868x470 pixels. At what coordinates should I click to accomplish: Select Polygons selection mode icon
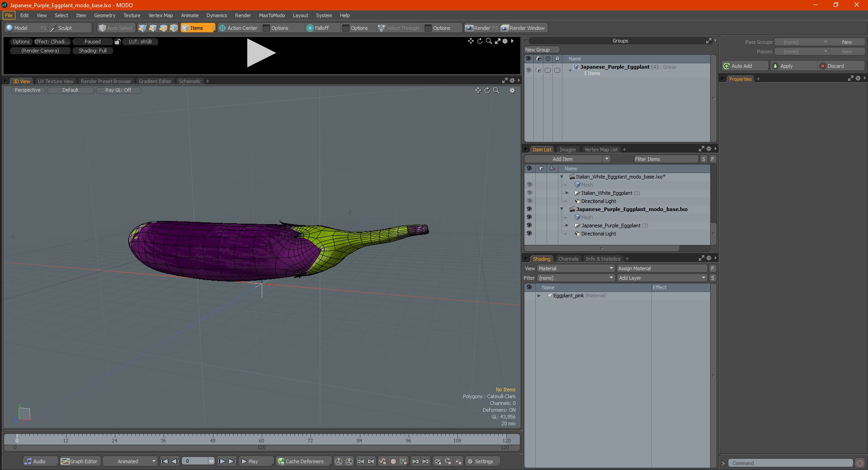coord(163,28)
